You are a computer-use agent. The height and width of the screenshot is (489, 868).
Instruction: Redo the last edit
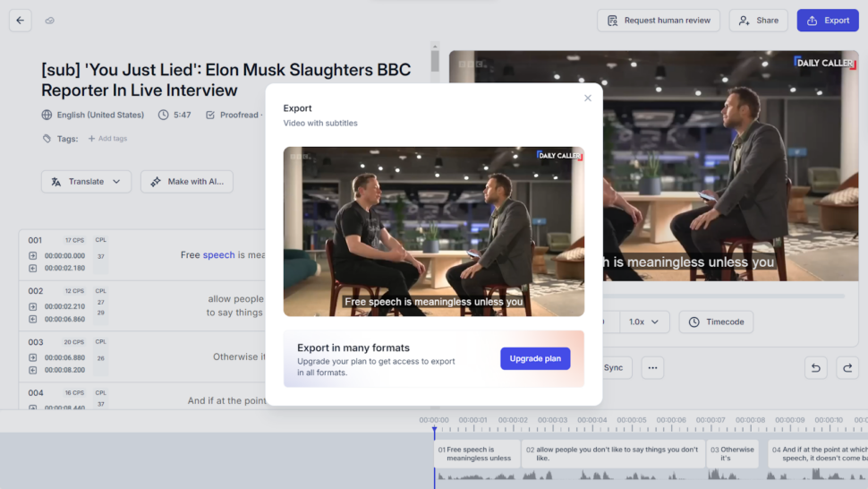[x=847, y=368]
